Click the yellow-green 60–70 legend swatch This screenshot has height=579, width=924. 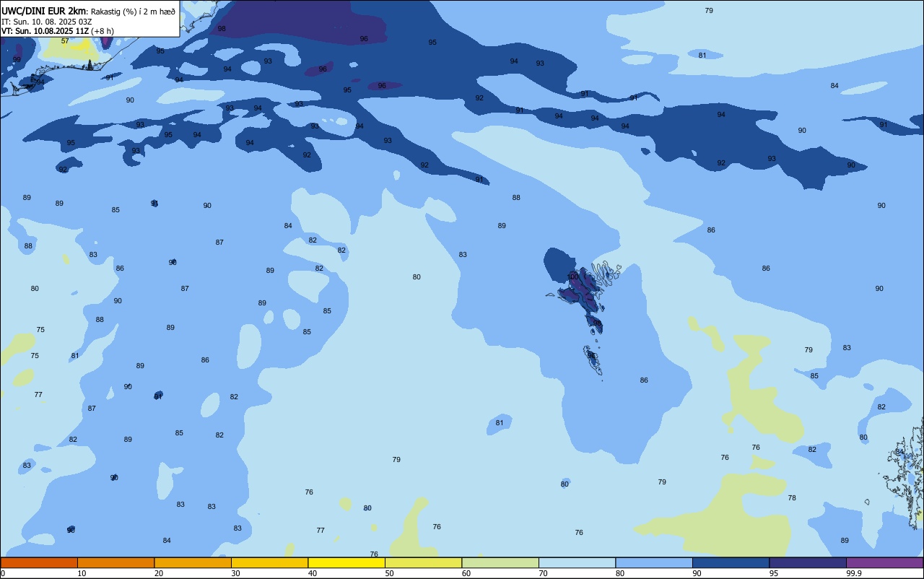click(500, 562)
